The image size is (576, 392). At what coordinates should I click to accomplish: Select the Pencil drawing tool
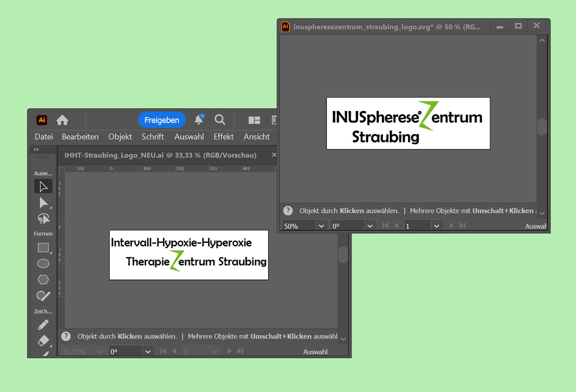point(43,325)
